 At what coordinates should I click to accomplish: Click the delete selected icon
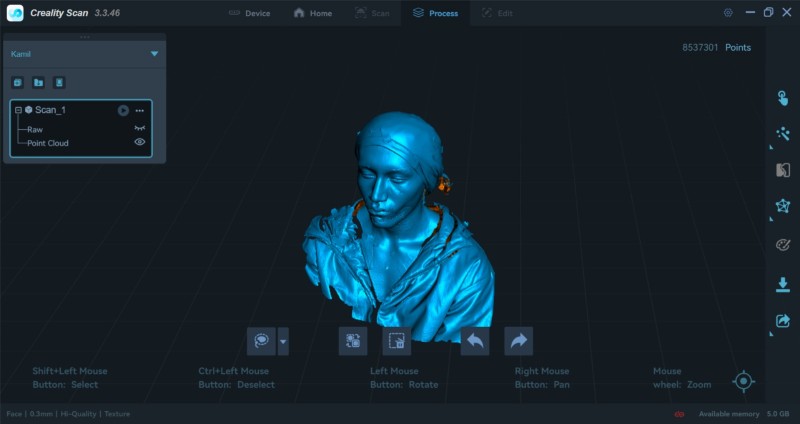[x=396, y=341]
